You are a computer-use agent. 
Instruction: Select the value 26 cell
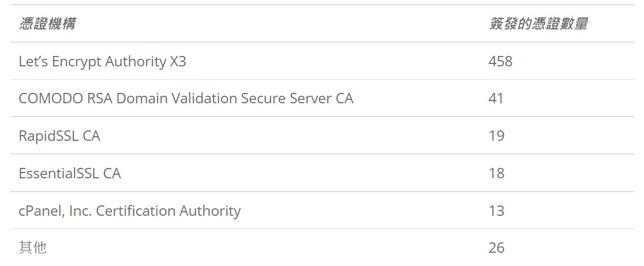[496, 248]
